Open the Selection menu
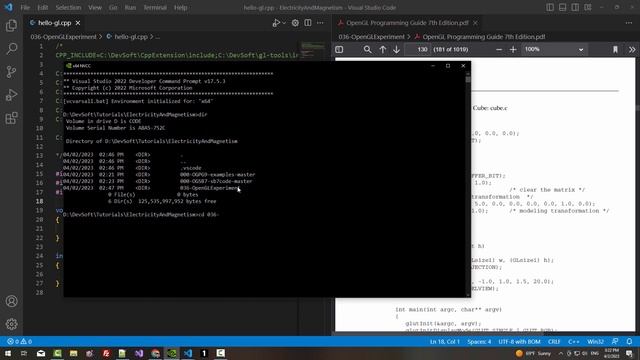Viewport: 640px width, 360px height. click(68, 7)
